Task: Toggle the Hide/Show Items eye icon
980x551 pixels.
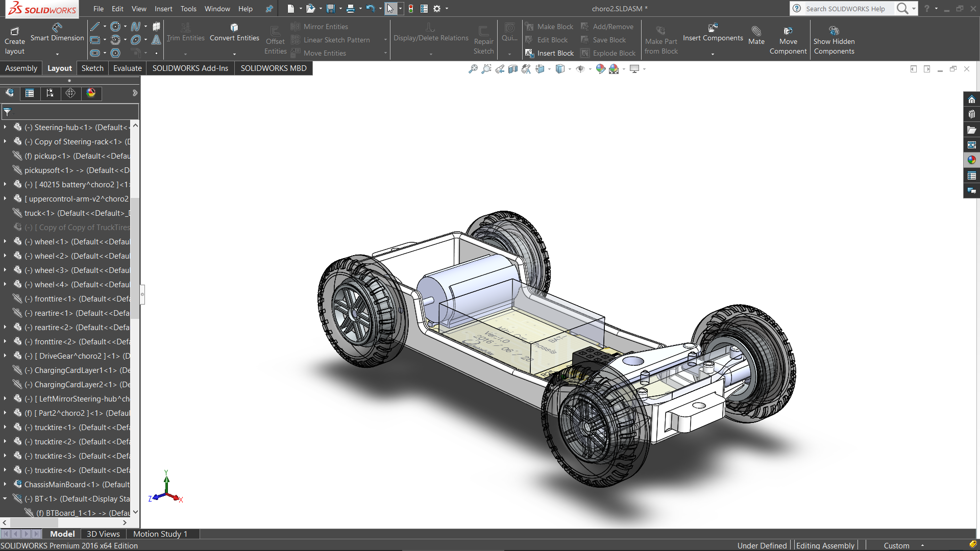Action: (580, 69)
